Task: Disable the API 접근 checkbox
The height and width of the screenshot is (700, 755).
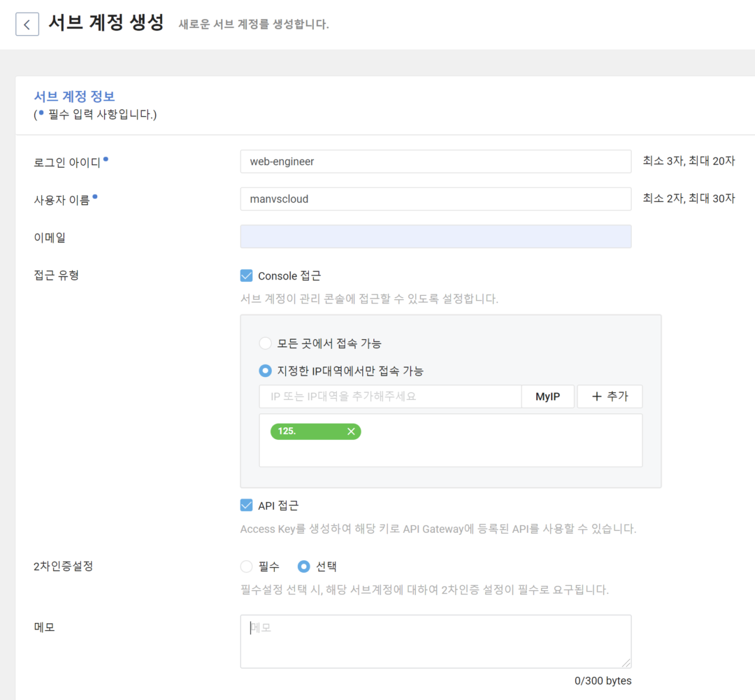Action: tap(246, 504)
